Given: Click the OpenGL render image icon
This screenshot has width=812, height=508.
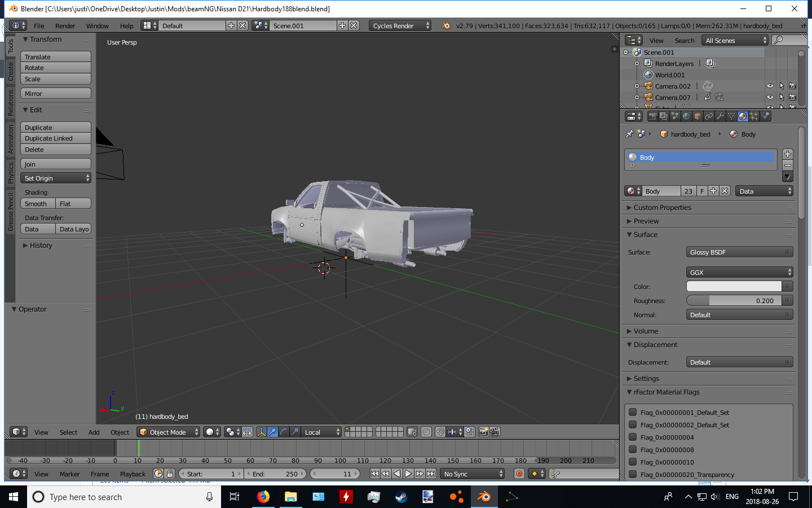Looking at the screenshot, I should click(483, 432).
